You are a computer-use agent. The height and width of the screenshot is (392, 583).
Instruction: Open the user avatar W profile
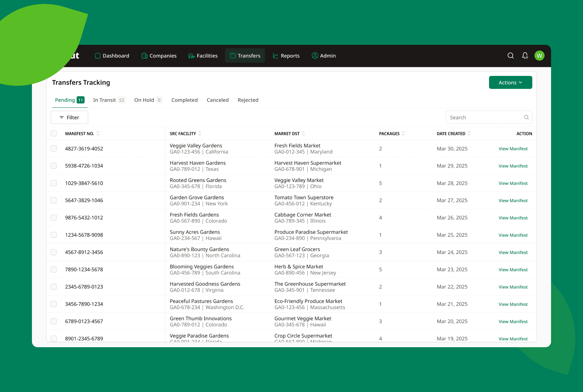(x=539, y=56)
